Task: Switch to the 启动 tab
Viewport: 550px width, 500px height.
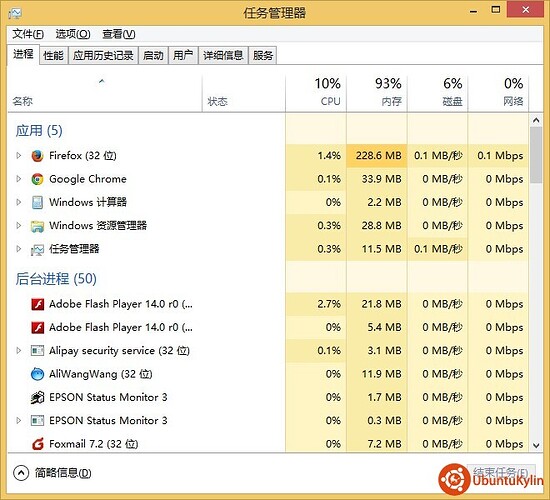Action: click(x=153, y=55)
